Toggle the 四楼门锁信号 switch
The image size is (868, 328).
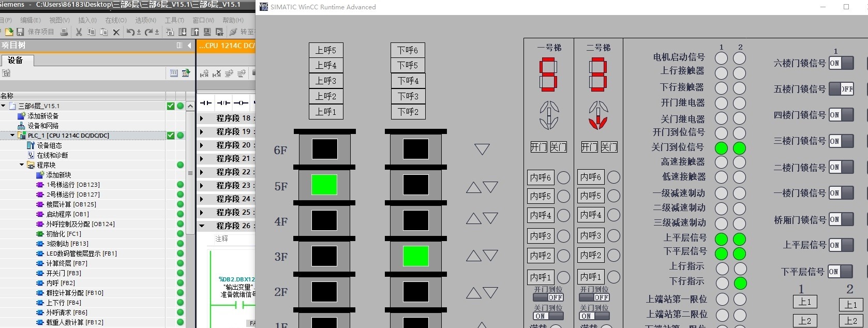[841, 115]
